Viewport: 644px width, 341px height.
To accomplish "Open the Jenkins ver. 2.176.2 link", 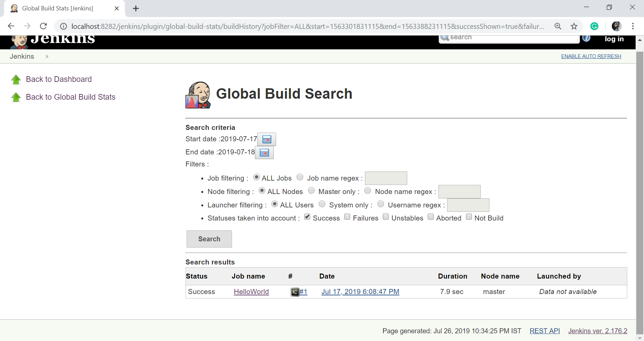I will coord(598,331).
